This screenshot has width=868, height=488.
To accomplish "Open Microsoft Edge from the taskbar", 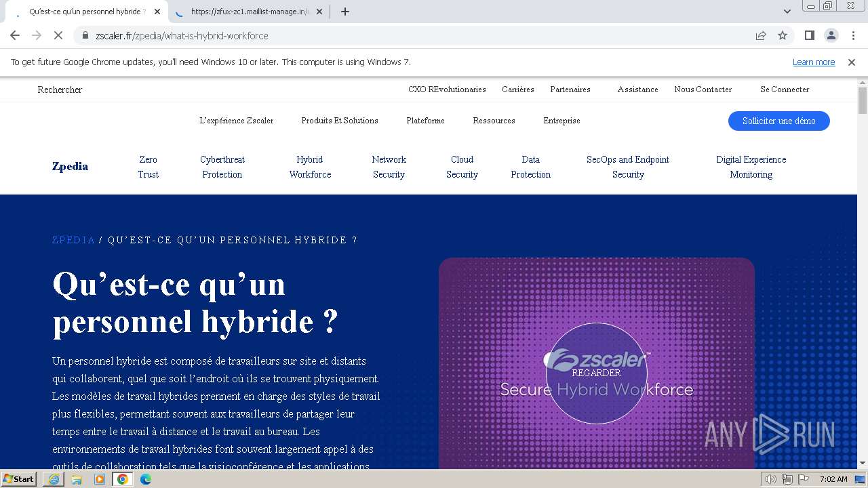I will pyautogui.click(x=146, y=479).
